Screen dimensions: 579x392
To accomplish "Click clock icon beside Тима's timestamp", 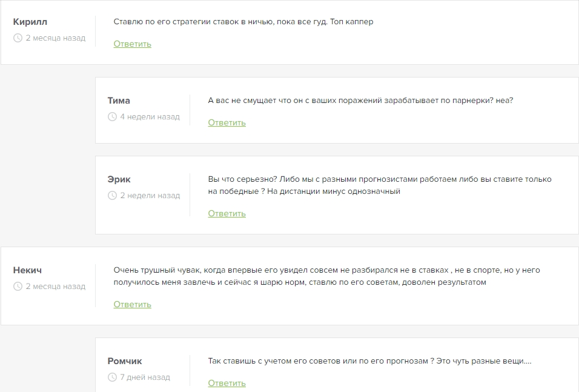I will click(112, 117).
